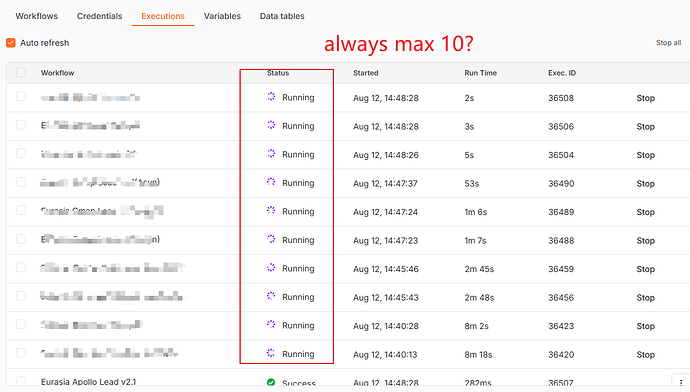The image size is (690, 392).
Task: Click run time 2m 45s
Action: pyautogui.click(x=479, y=269)
